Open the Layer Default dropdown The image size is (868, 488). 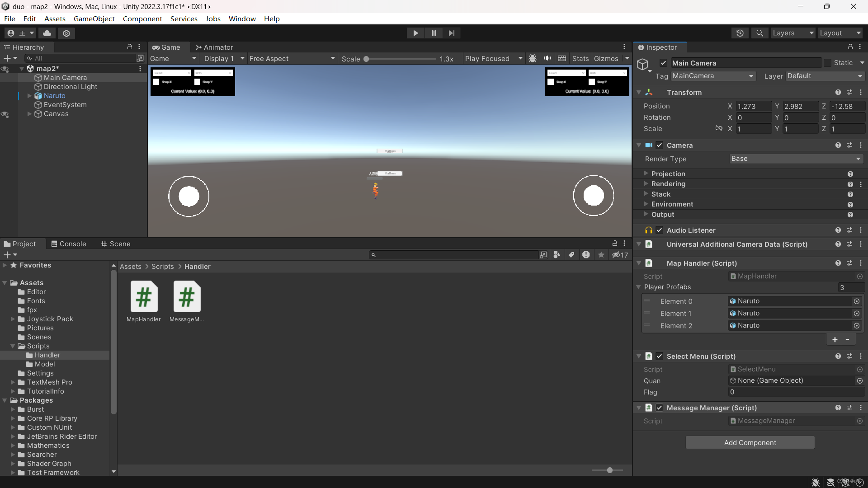[825, 76]
